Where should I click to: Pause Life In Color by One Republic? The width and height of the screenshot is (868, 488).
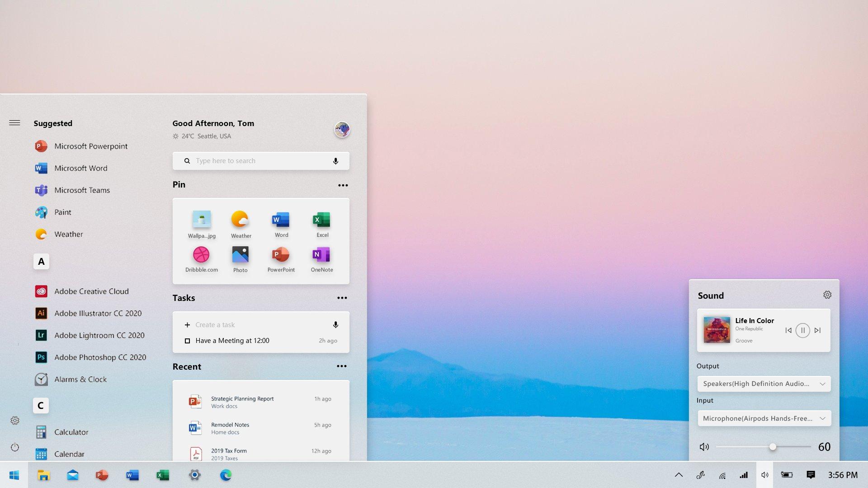[x=802, y=329]
